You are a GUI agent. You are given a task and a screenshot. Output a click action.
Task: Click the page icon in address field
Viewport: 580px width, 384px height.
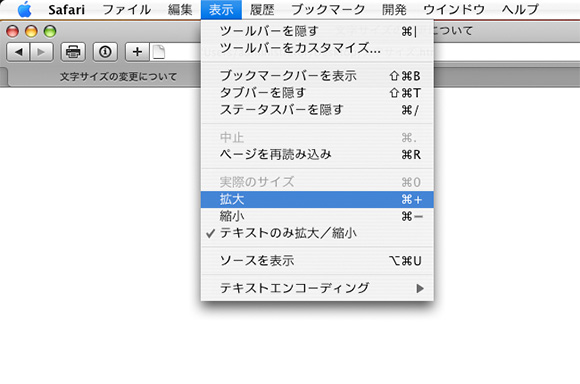[159, 52]
